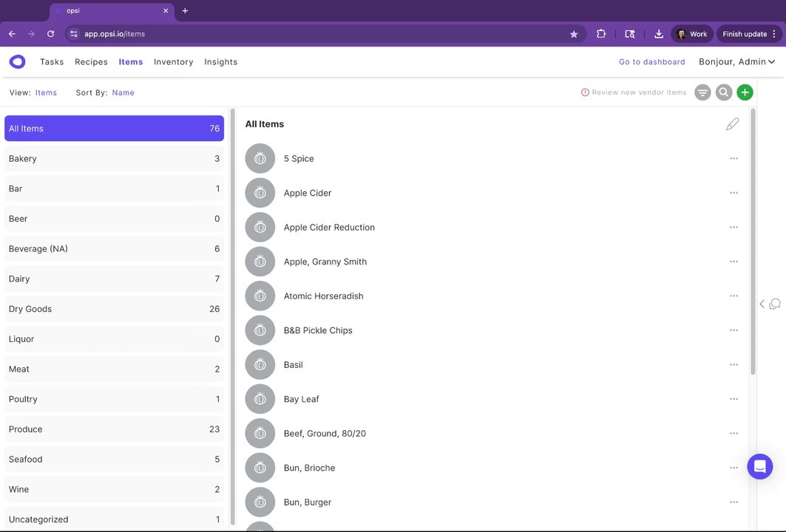Open a new browser tab

point(185,10)
